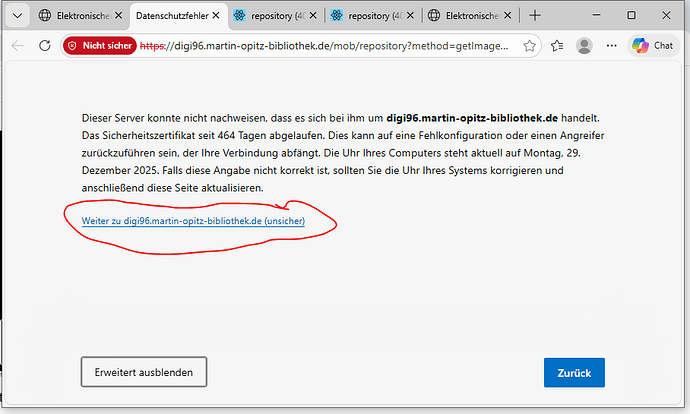
Task: Focus the address bar URL
Action: point(324,46)
